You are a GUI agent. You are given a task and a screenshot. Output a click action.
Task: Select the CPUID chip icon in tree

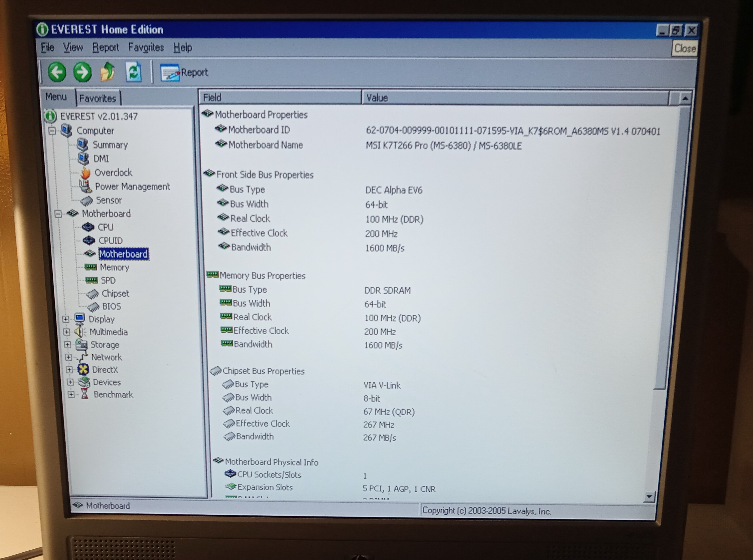click(89, 241)
